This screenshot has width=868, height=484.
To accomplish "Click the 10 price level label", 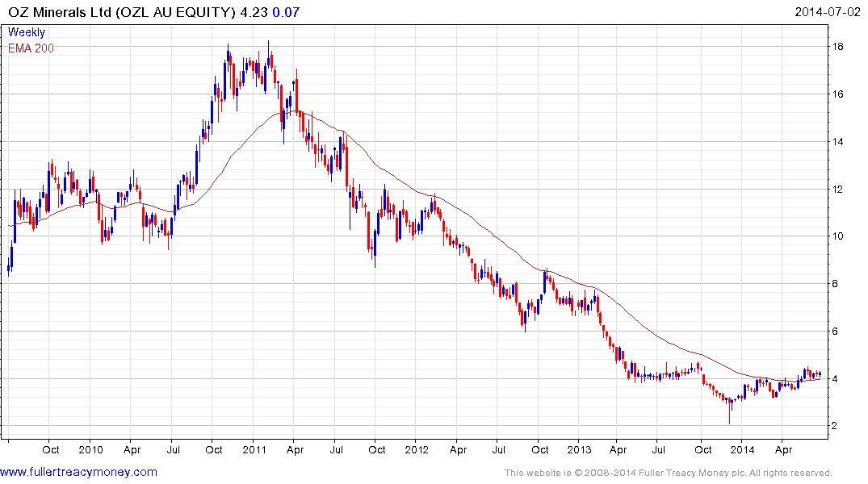I will tap(838, 236).
